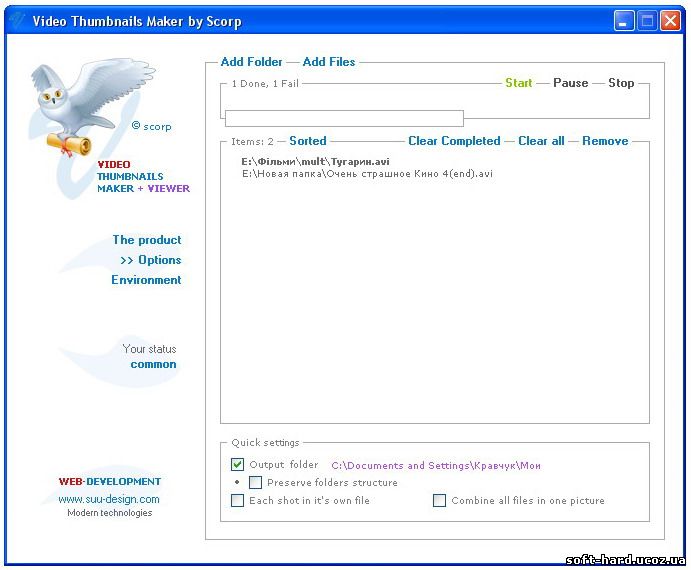The width and height of the screenshot is (691, 570).
Task: Click the WEB-DEVELOPMENT heading
Action: (x=110, y=481)
